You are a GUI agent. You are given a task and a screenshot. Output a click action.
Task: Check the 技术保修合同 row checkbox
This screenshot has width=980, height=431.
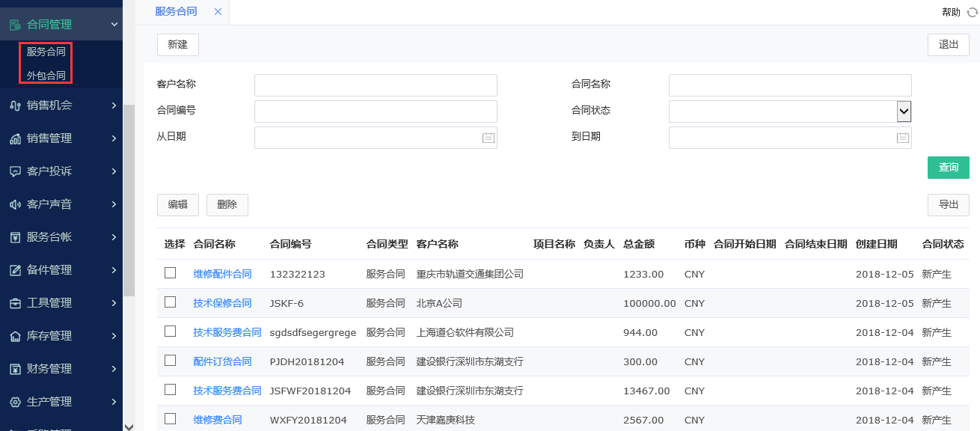(x=171, y=302)
